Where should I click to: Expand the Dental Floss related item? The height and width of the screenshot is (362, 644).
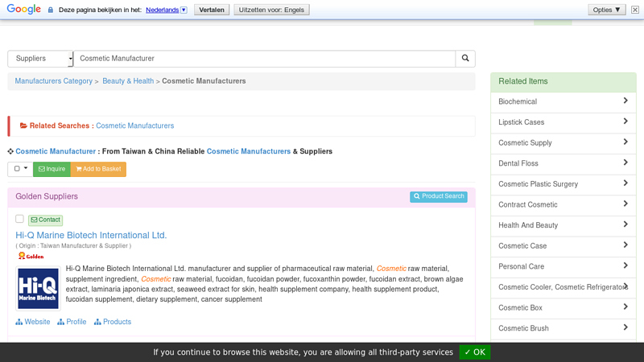[563, 163]
